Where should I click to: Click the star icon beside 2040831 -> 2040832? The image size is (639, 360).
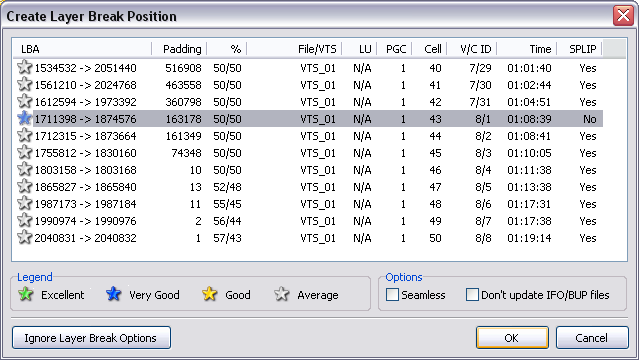(x=24, y=238)
